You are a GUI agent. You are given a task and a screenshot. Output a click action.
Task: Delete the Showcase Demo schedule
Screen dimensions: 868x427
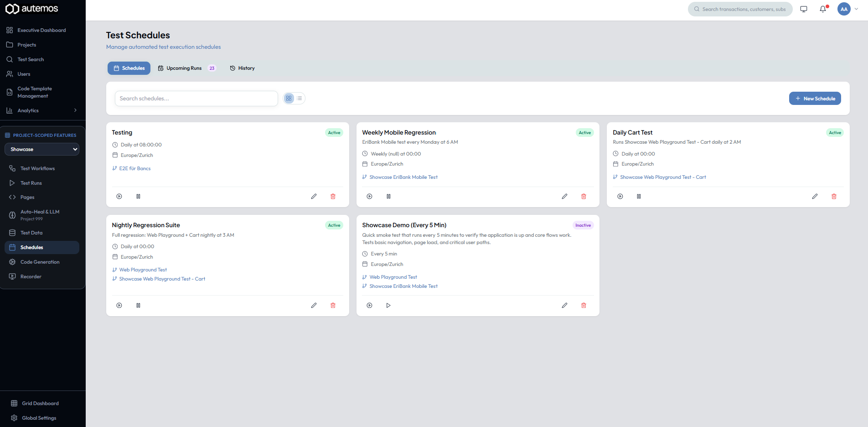pyautogui.click(x=584, y=305)
